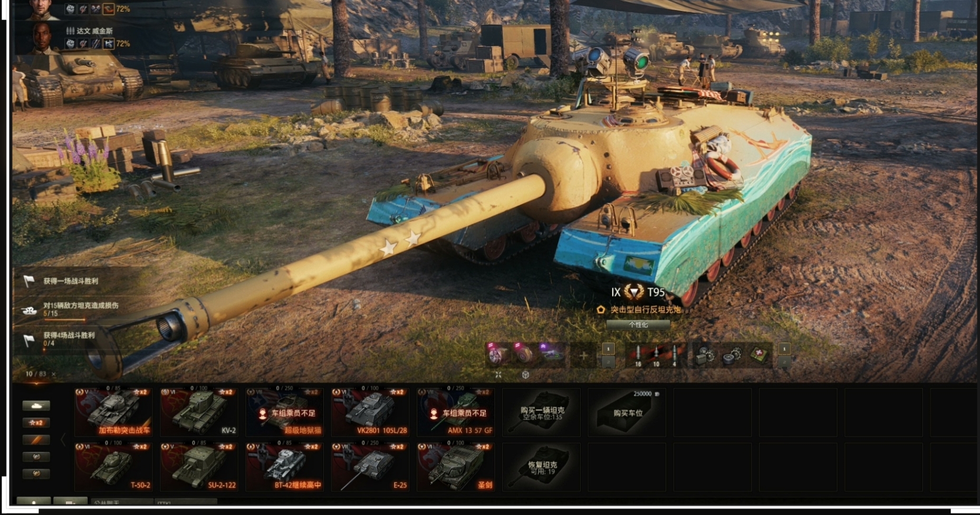This screenshot has height=515, width=980.
Task: Select the green first aid kit consumable
Action: pos(759,355)
